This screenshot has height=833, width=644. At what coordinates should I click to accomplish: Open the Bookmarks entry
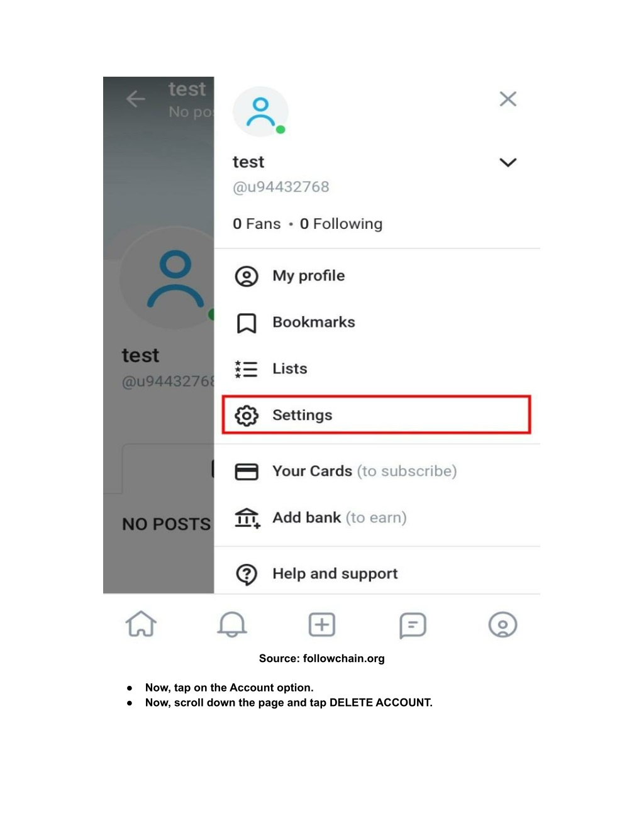tap(376, 323)
